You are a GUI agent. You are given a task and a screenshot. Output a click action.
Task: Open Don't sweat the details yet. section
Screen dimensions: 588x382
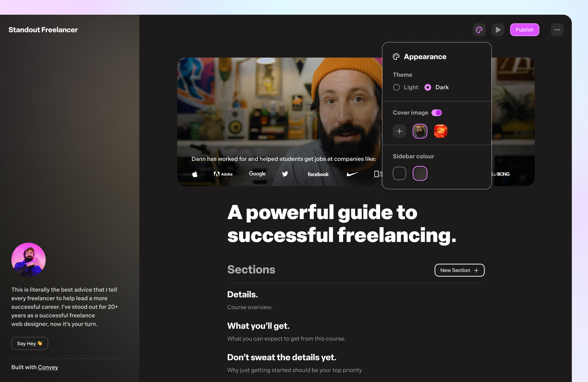282,357
